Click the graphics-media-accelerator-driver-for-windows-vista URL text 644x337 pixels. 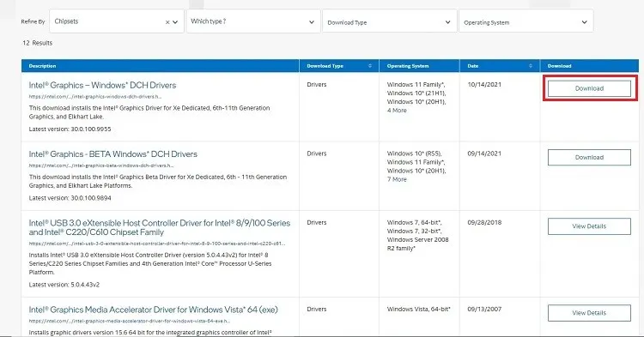click(130, 321)
